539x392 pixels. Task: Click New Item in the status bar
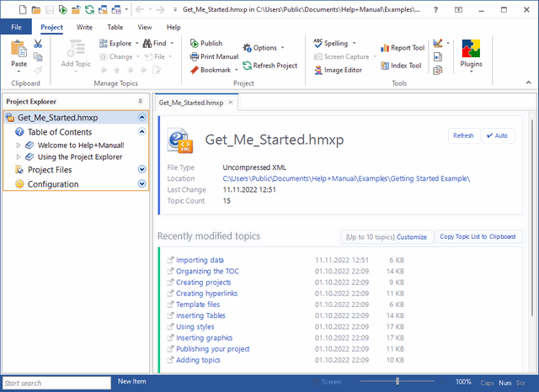point(132,381)
